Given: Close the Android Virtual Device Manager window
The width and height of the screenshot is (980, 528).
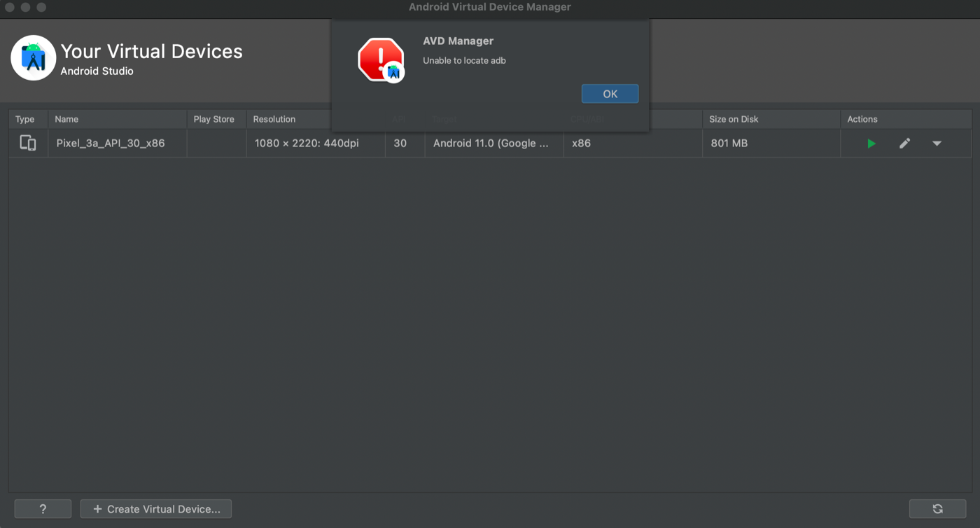Looking at the screenshot, I should [x=10, y=7].
